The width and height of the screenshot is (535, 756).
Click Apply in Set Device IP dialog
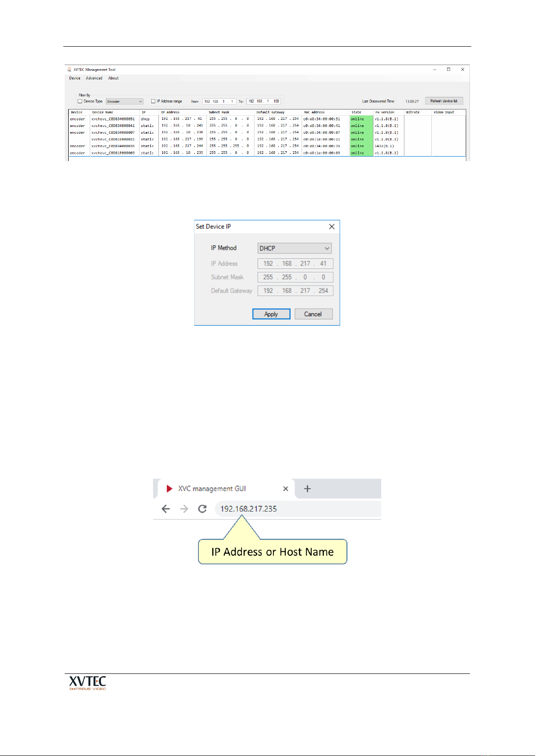click(x=271, y=314)
